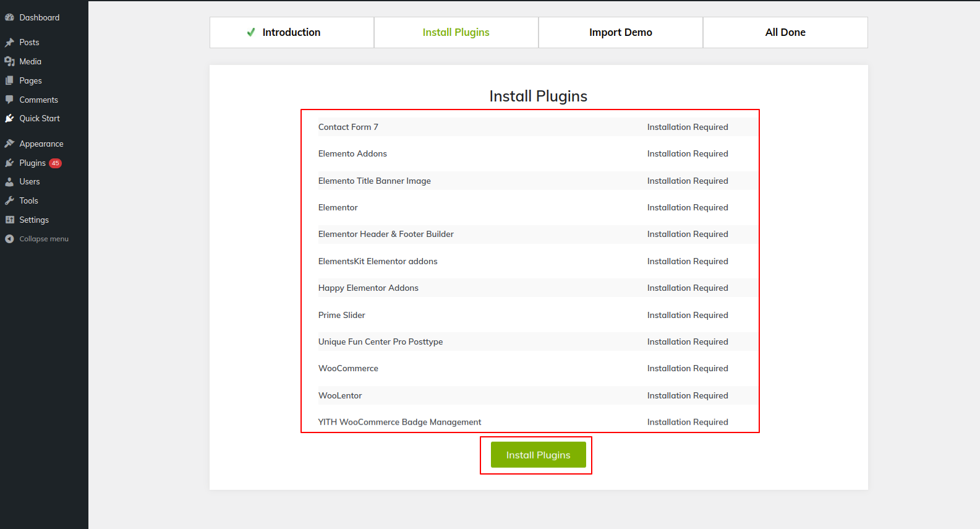Screen dimensions: 980x529
Task: Click the Appearance paintbrush icon
Action: pyautogui.click(x=9, y=144)
